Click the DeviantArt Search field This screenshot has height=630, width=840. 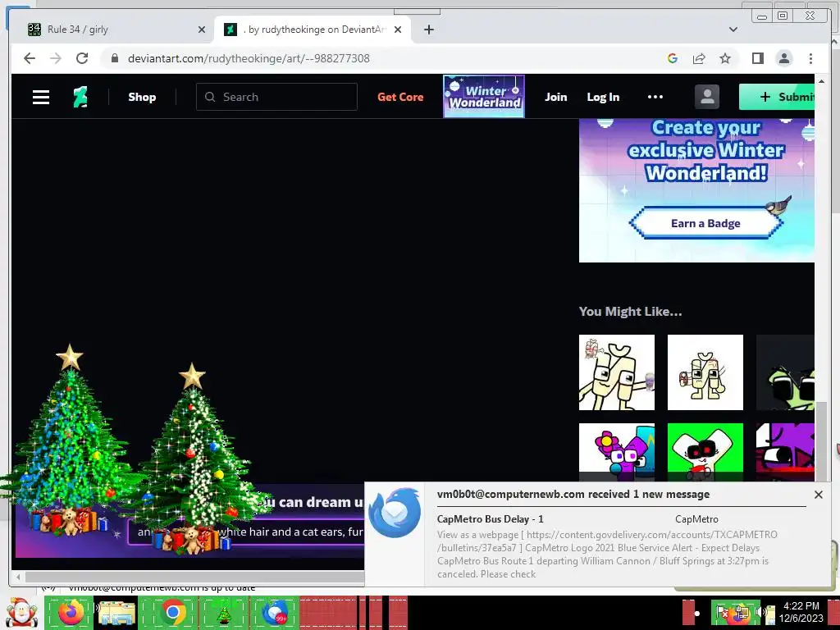tap(276, 97)
